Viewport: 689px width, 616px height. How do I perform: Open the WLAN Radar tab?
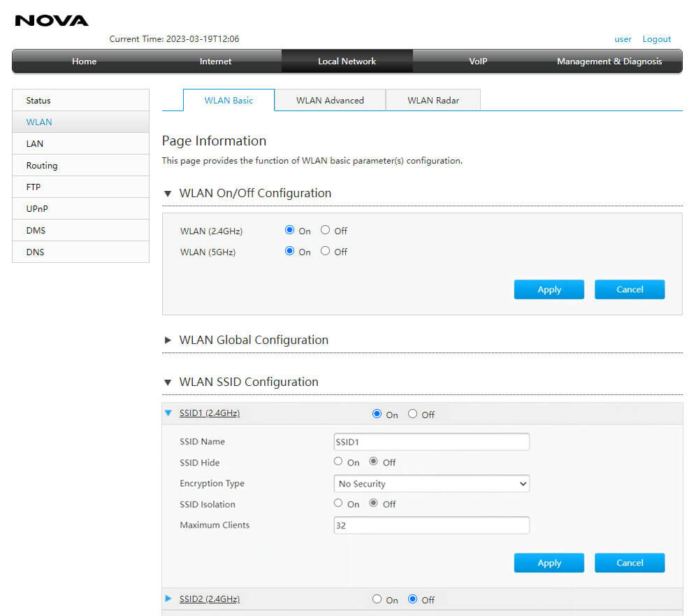pyautogui.click(x=433, y=101)
